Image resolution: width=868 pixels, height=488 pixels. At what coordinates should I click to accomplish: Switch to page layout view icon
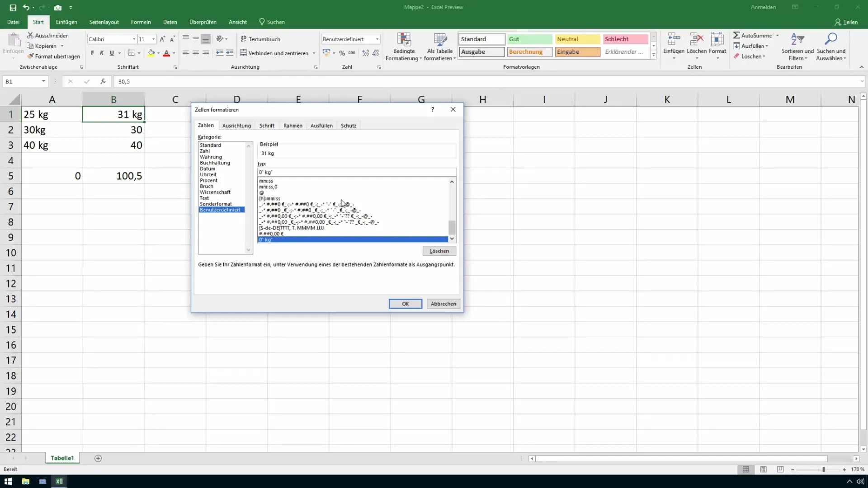pos(763,469)
